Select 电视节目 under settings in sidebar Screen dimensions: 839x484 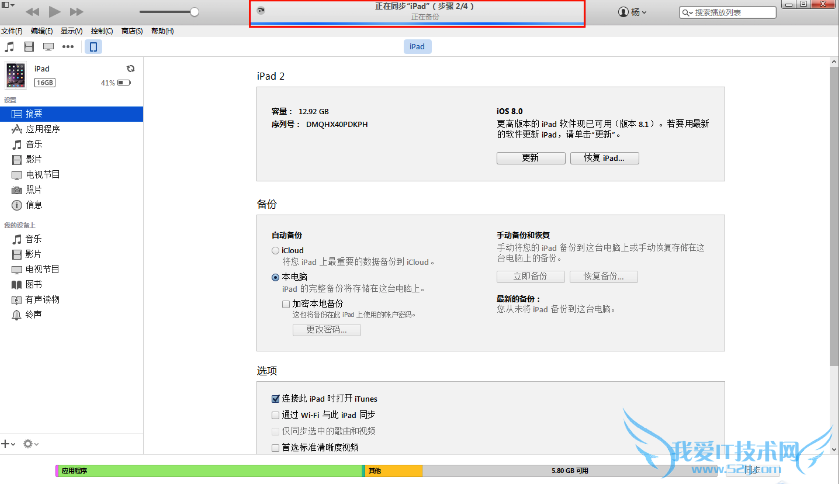click(x=71, y=174)
